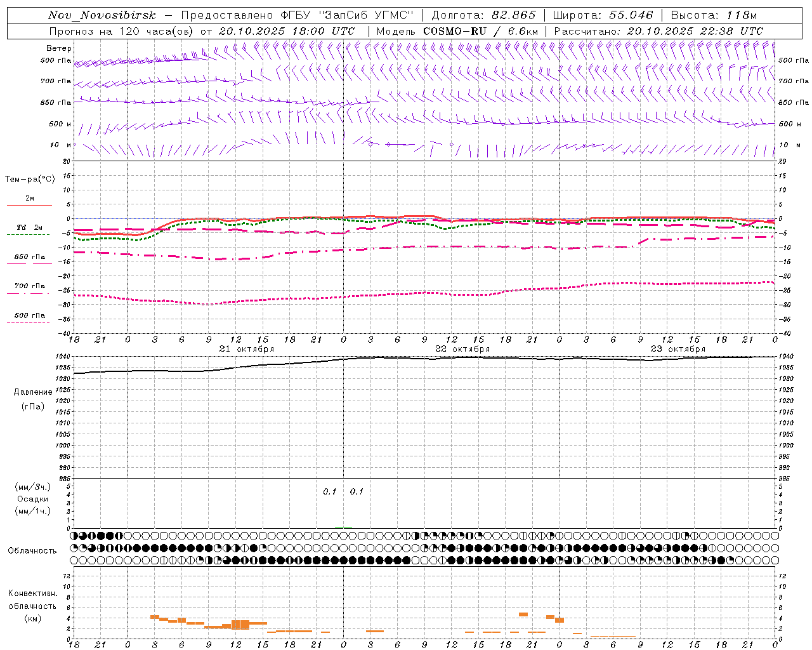Click the "Ветер" wind panel label

click(59, 48)
